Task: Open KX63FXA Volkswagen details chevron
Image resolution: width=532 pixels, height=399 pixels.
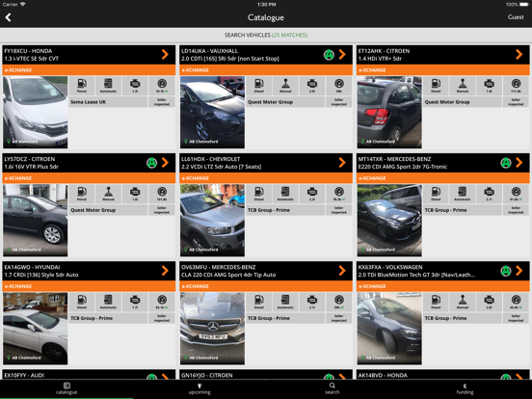Action: [x=519, y=271]
